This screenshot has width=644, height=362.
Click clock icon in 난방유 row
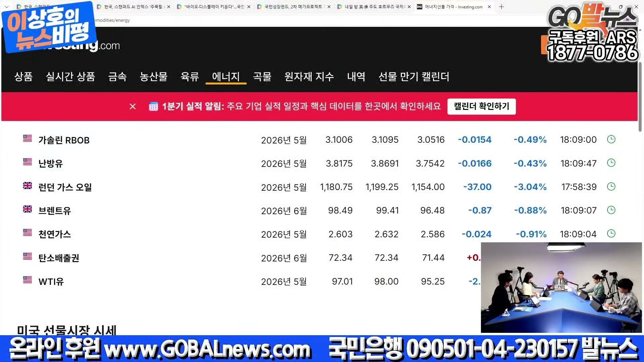pos(611,163)
